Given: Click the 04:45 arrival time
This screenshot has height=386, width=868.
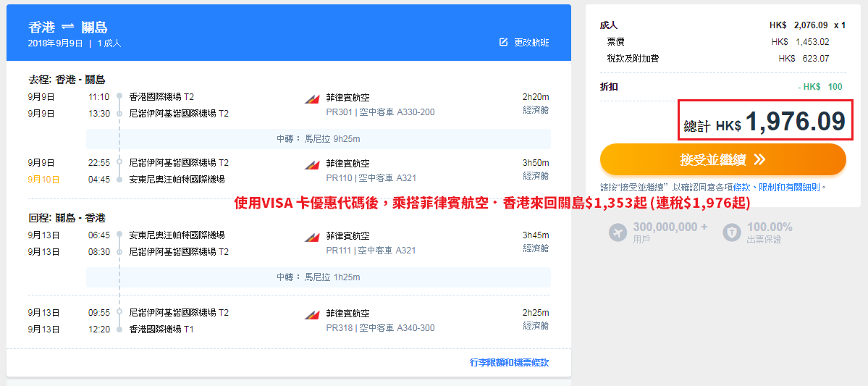Looking at the screenshot, I should pyautogui.click(x=98, y=180).
